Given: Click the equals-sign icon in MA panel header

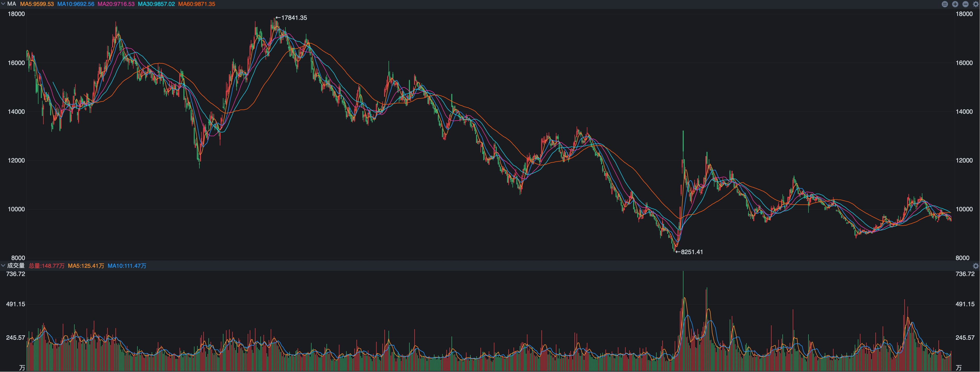Looking at the screenshot, I should point(945,4).
